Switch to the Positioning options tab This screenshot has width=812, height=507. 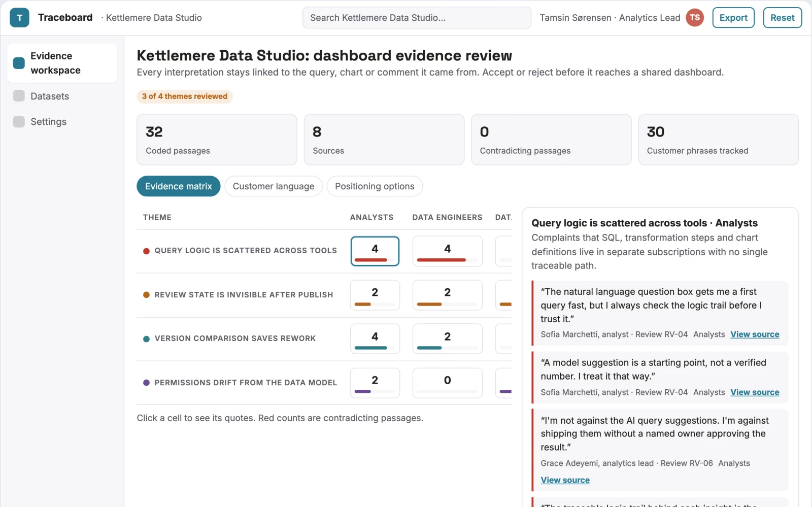click(375, 186)
